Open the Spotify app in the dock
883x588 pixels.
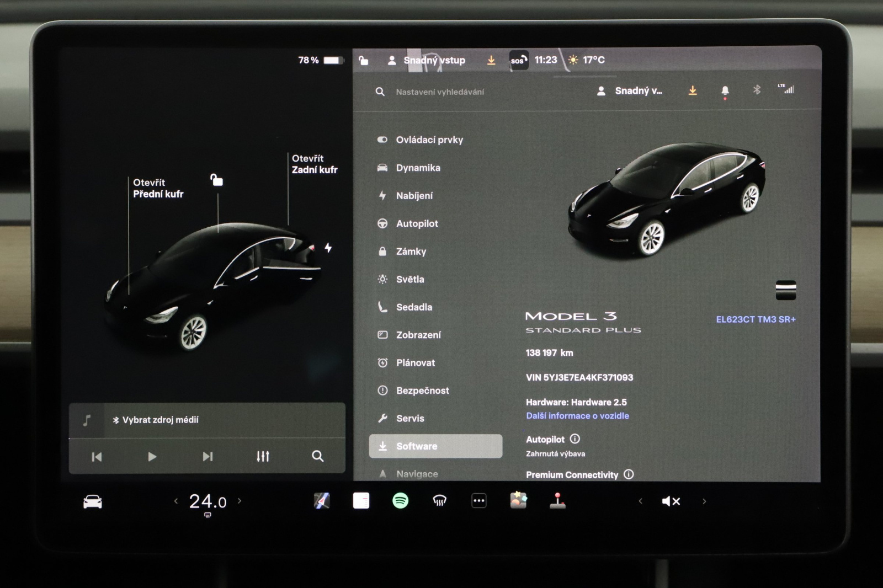click(400, 501)
